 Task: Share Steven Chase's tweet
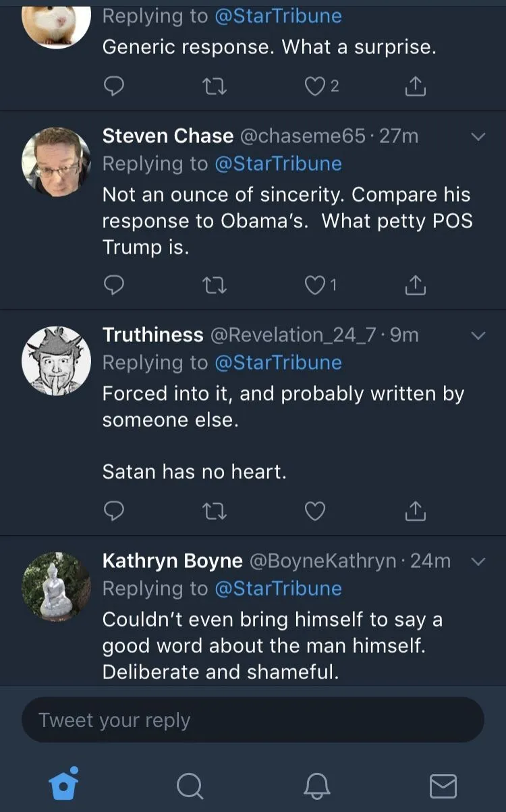(415, 286)
